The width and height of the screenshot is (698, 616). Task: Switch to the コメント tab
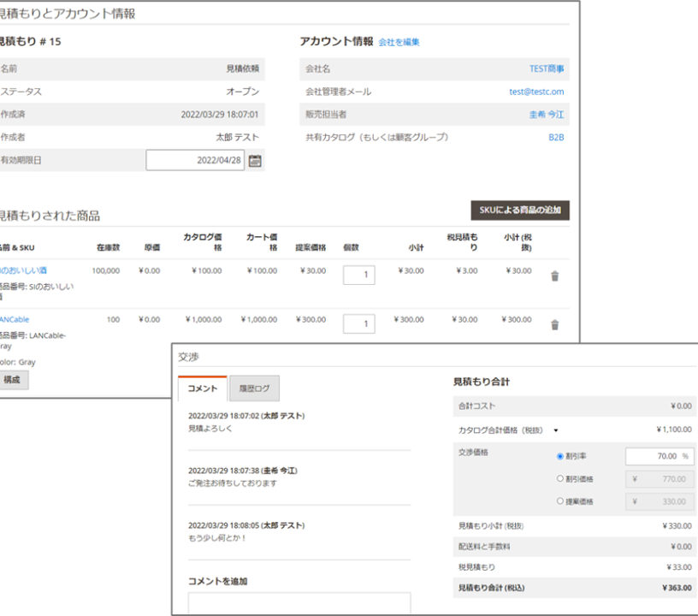[x=202, y=388]
